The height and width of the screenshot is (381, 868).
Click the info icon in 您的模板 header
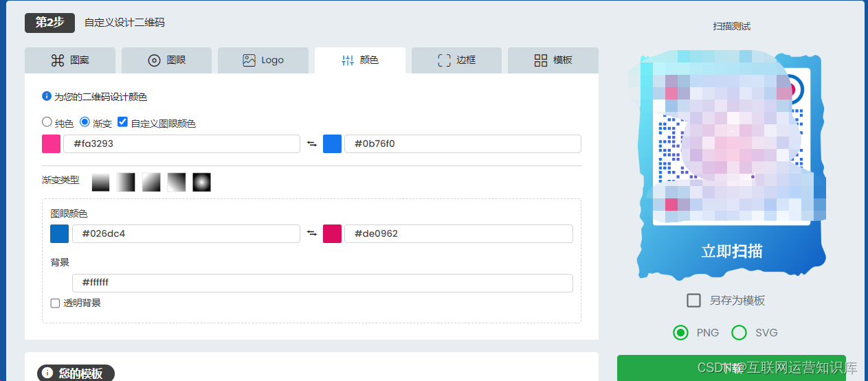pyautogui.click(x=47, y=373)
